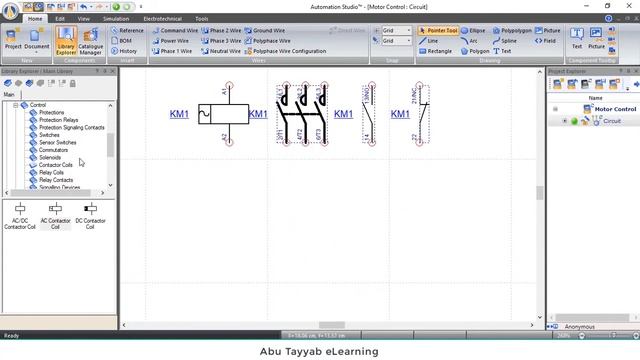
Task: Open the Automation Studio application menu orb
Action: [x=11, y=11]
